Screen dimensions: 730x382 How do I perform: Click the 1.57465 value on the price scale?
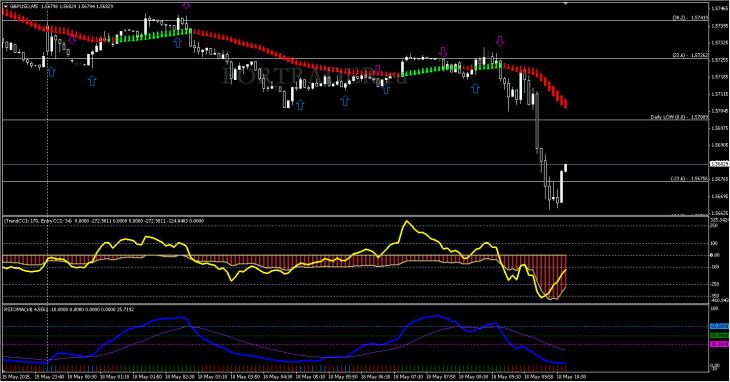[x=719, y=8]
